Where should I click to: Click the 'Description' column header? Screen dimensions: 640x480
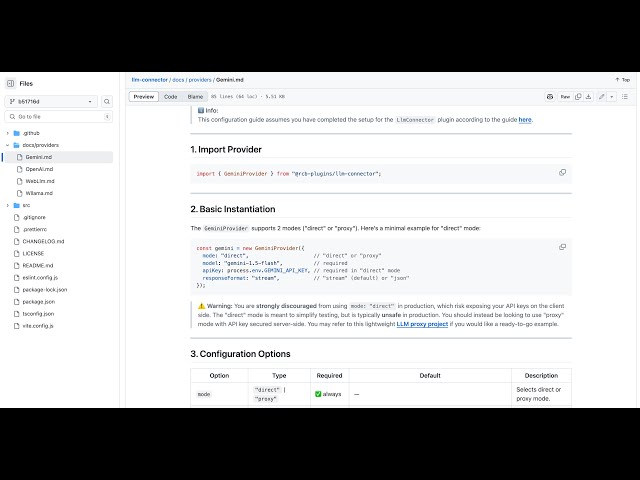[541, 376]
